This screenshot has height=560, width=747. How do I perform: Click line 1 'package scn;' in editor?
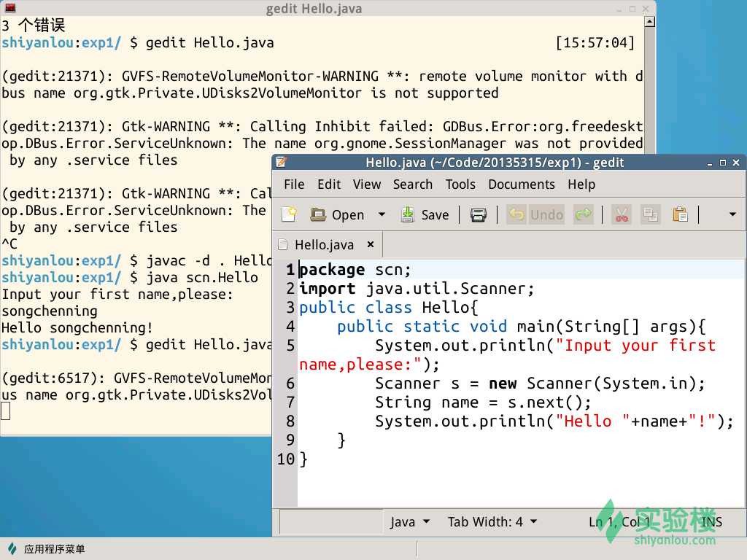355,270
